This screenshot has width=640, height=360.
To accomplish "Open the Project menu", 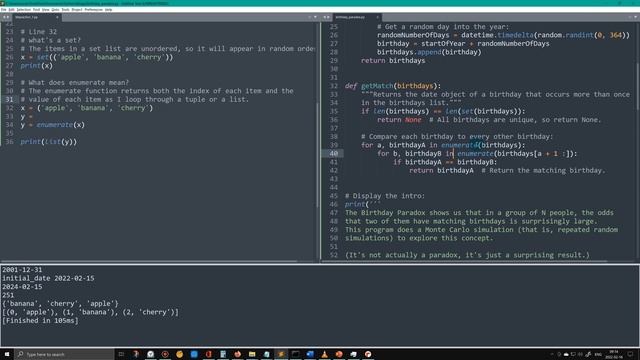I will click(77, 9).
